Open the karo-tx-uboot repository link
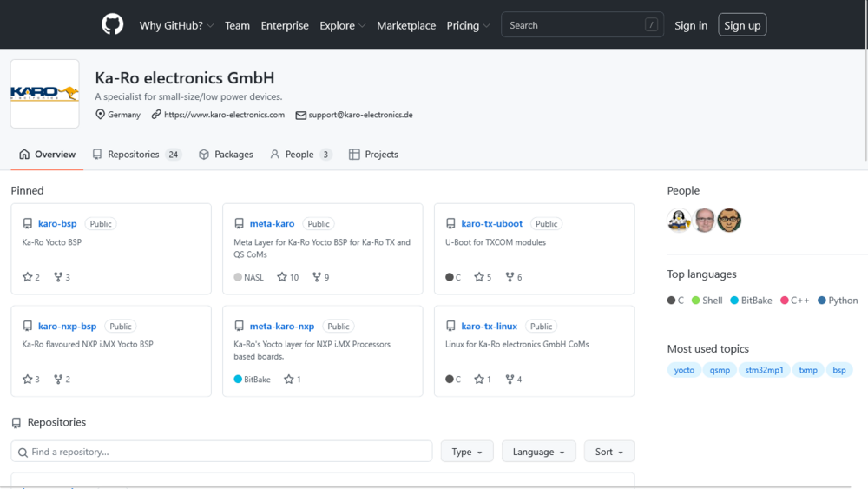 [491, 224]
